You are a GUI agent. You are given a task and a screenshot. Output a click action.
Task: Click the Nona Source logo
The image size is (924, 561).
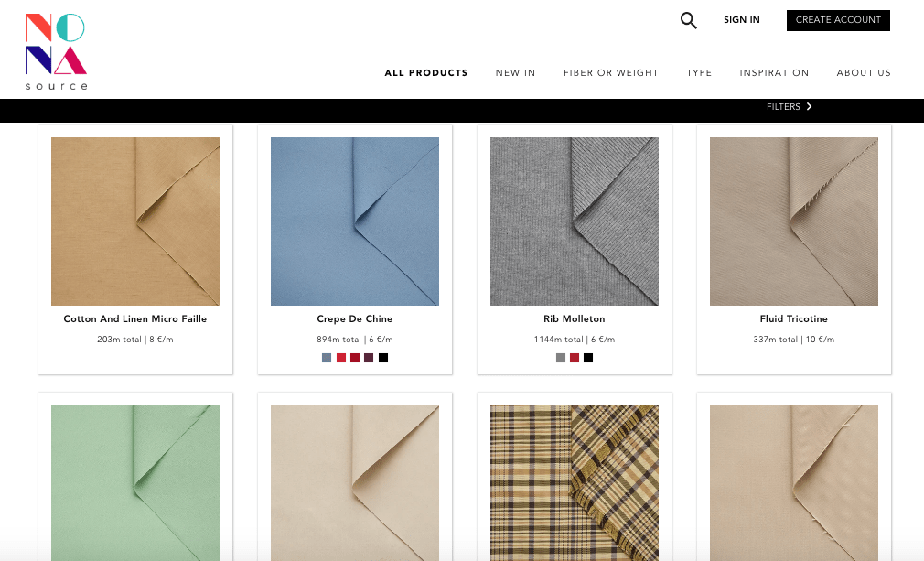57,52
